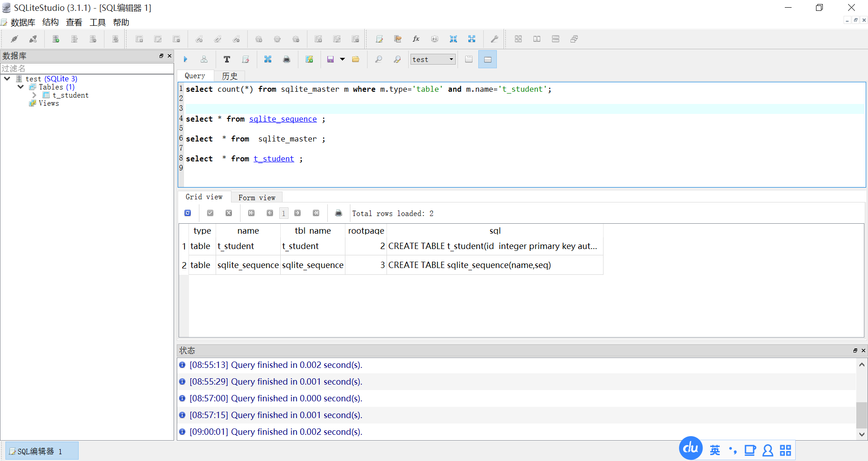This screenshot has height=461, width=868.
Task: Open the test database combo box
Action: click(x=433, y=59)
